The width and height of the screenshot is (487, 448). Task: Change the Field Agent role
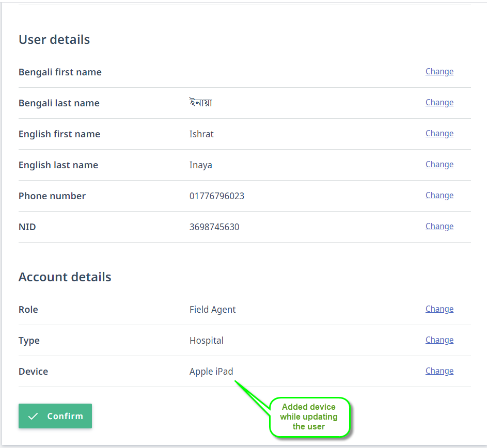[439, 309]
